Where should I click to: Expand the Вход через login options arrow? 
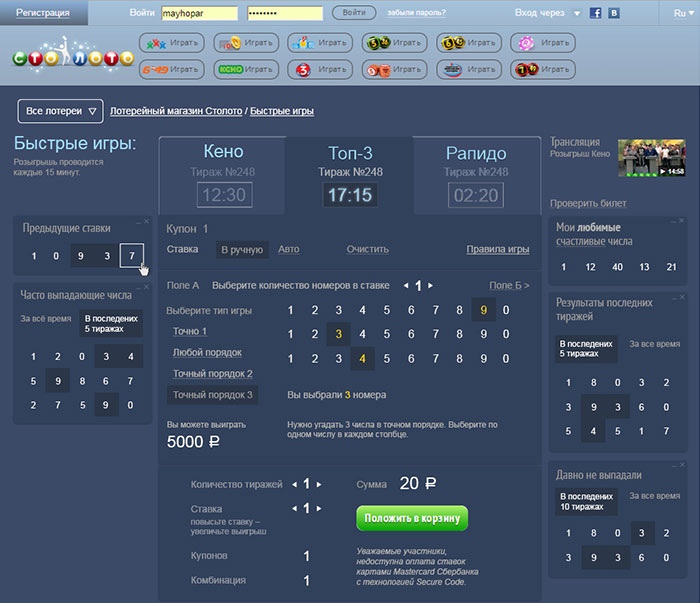(577, 14)
